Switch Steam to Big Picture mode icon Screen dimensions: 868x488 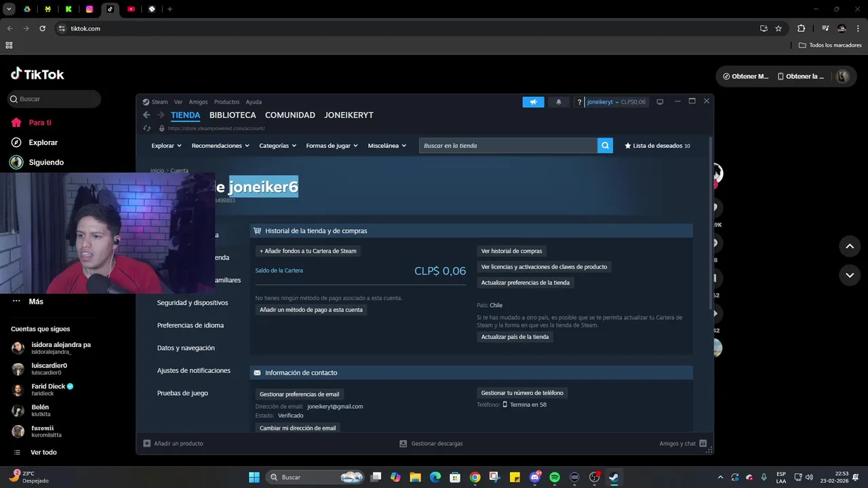[x=660, y=102]
